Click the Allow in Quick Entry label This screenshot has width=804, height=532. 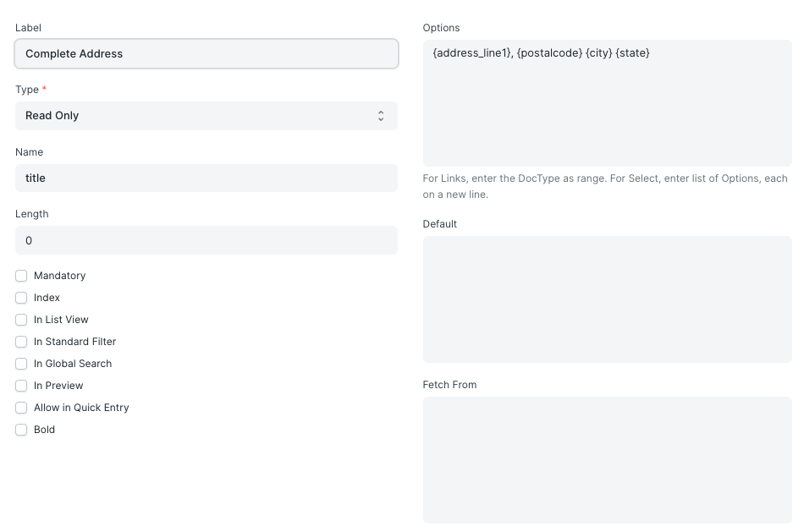pos(81,408)
